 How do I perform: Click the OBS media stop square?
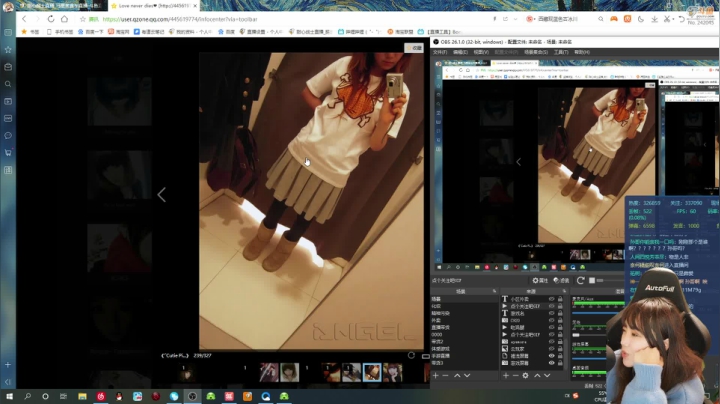[592, 280]
